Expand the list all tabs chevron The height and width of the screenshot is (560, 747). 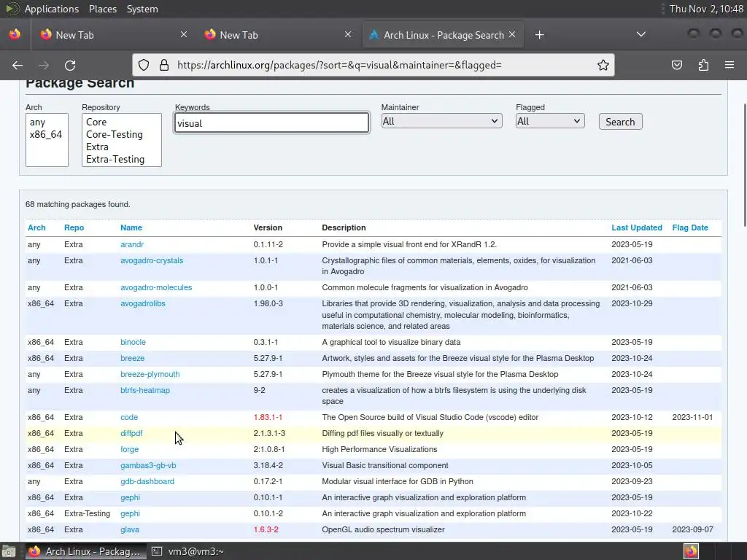pos(641,34)
